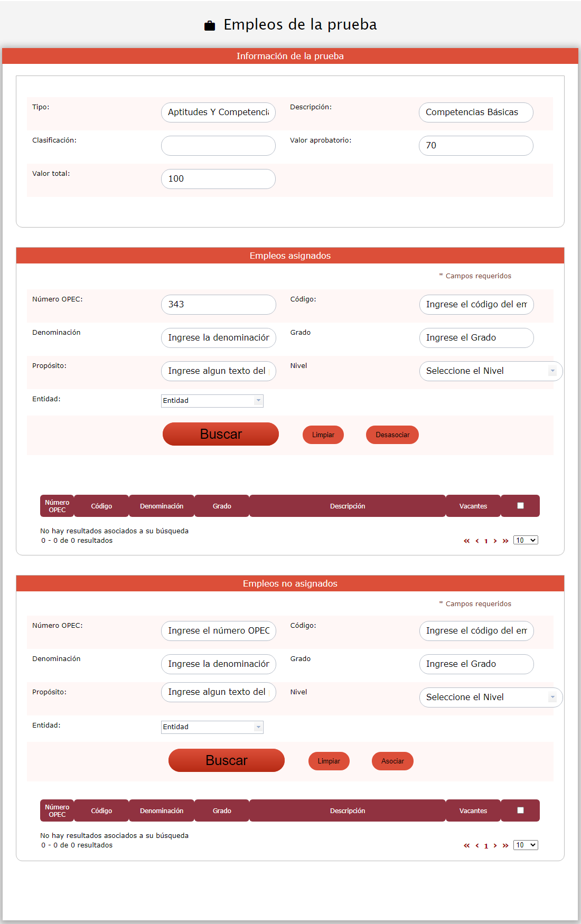Go to previous page in Empleos asignados table
This screenshot has height=924, width=581.
click(x=477, y=541)
